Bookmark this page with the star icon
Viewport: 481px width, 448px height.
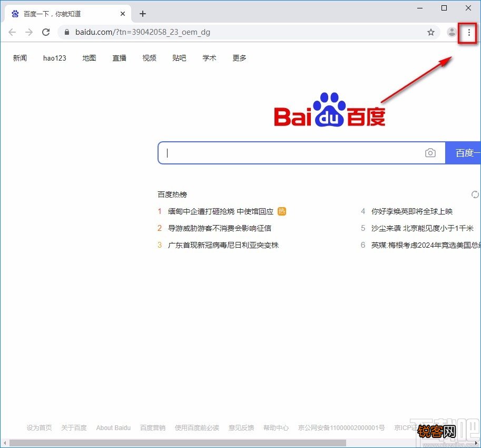point(431,32)
